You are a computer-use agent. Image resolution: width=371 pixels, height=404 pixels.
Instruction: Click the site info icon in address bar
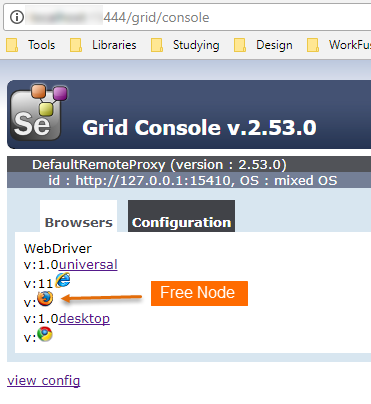(x=17, y=17)
